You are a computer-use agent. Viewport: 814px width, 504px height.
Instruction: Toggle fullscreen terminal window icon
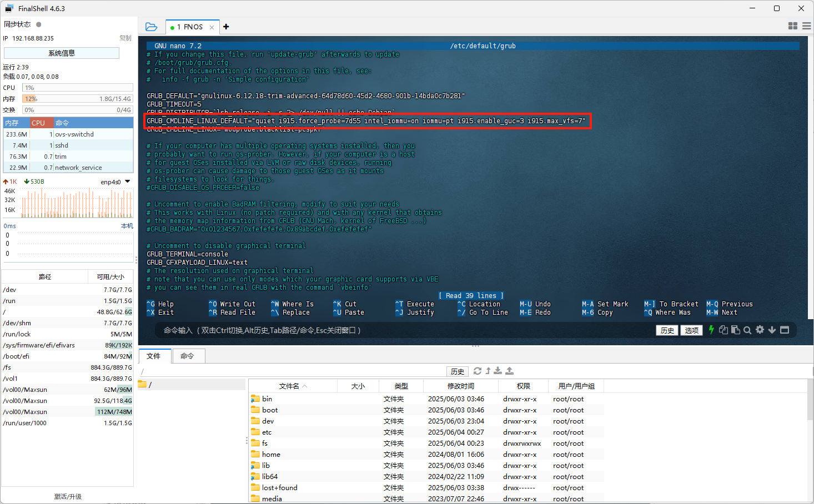coord(785,330)
